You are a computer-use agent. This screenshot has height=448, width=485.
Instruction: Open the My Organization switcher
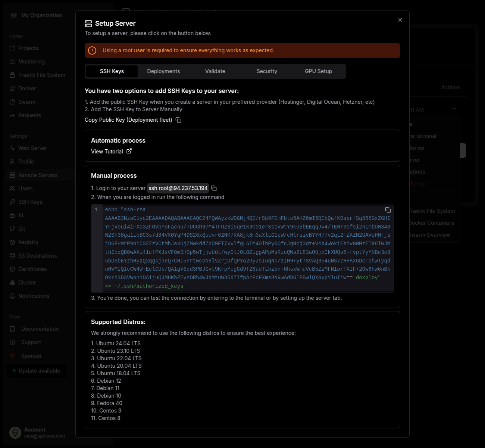(x=41, y=15)
